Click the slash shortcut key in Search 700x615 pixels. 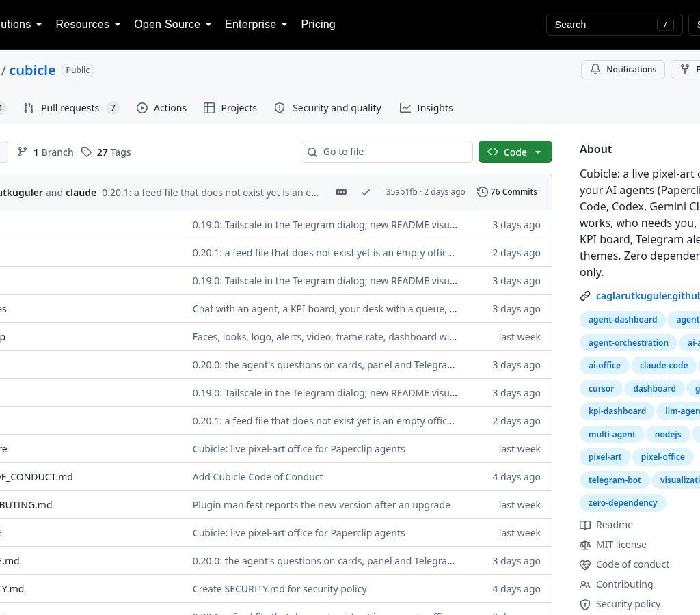664,25
